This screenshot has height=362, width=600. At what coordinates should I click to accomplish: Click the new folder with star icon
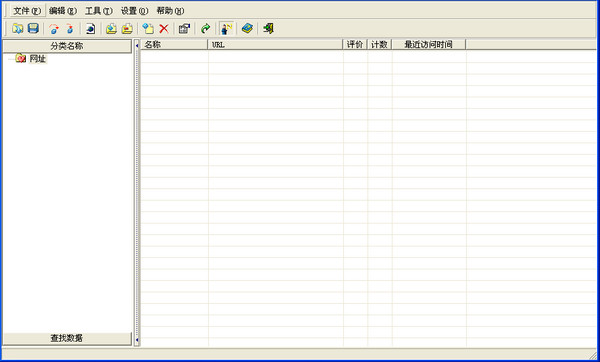(x=148, y=29)
